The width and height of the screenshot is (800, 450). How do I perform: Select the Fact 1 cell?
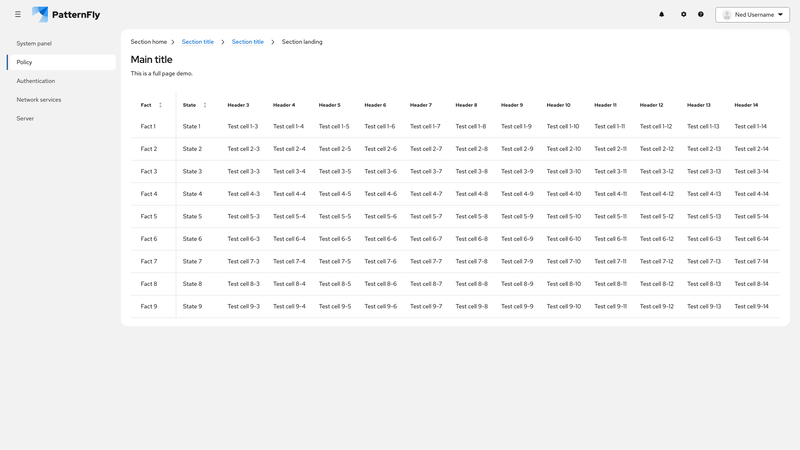(148, 127)
